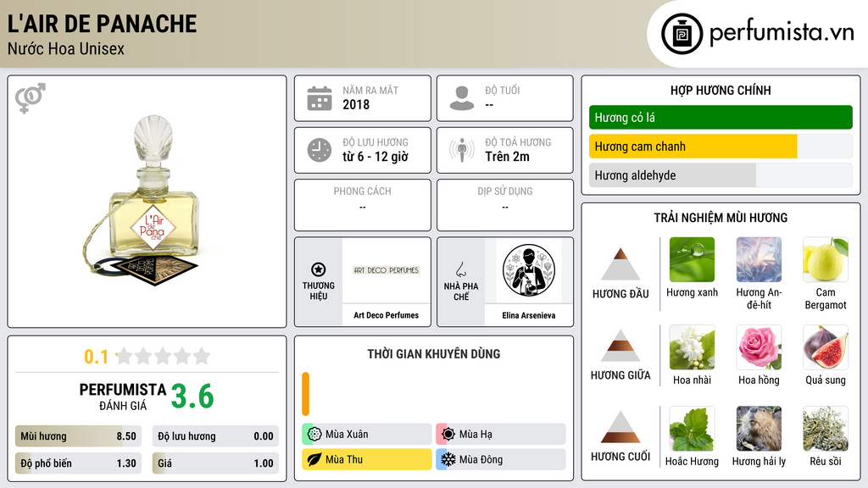868x488 pixels.
Task: Click the sillage icon beside Độ toả hương
Action: [x=462, y=150]
